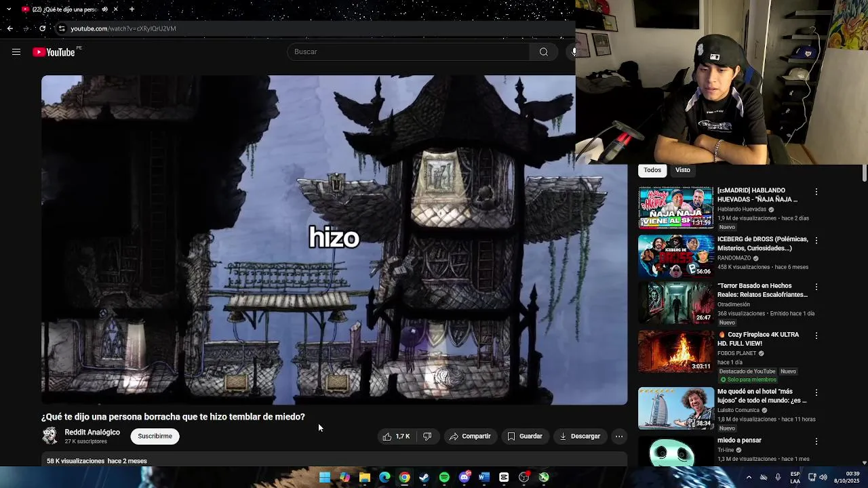This screenshot has width=868, height=488.
Task: Open the YouTube hamburger guide menu
Action: click(x=16, y=52)
